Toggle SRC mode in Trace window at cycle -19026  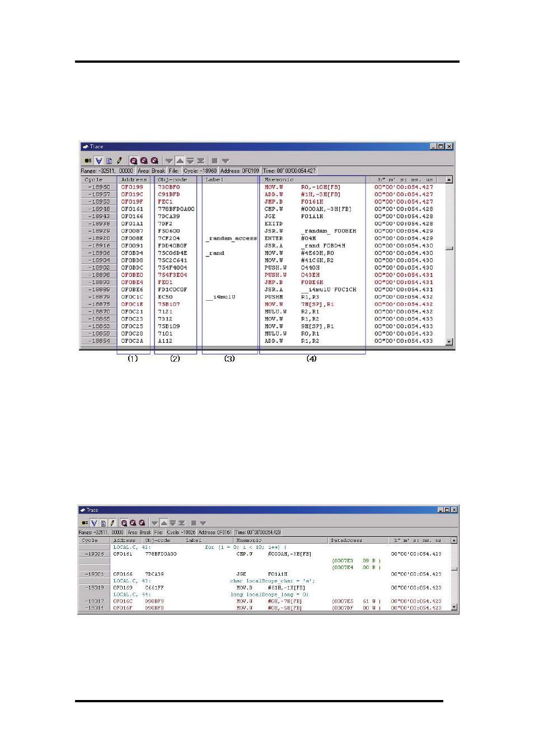click(103, 523)
